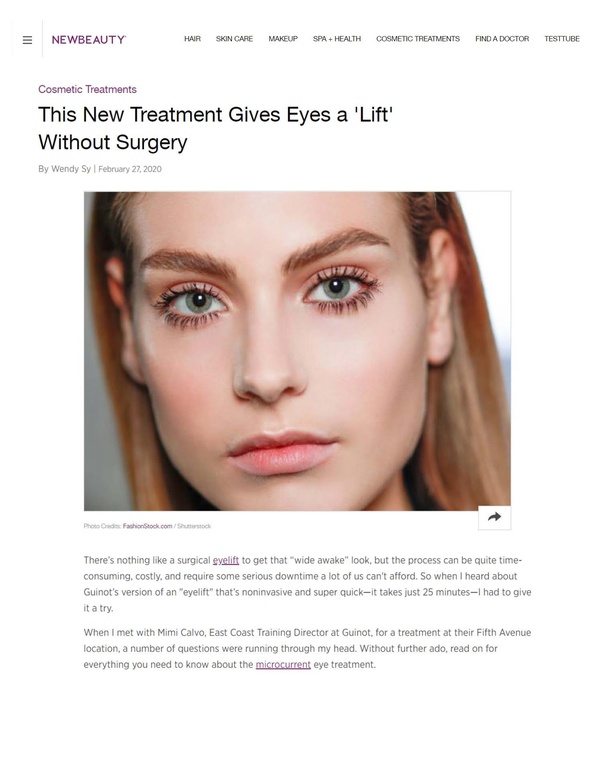Follow the eyelift hyperlink in article
The width and height of the screenshot is (600, 776).
226,560
